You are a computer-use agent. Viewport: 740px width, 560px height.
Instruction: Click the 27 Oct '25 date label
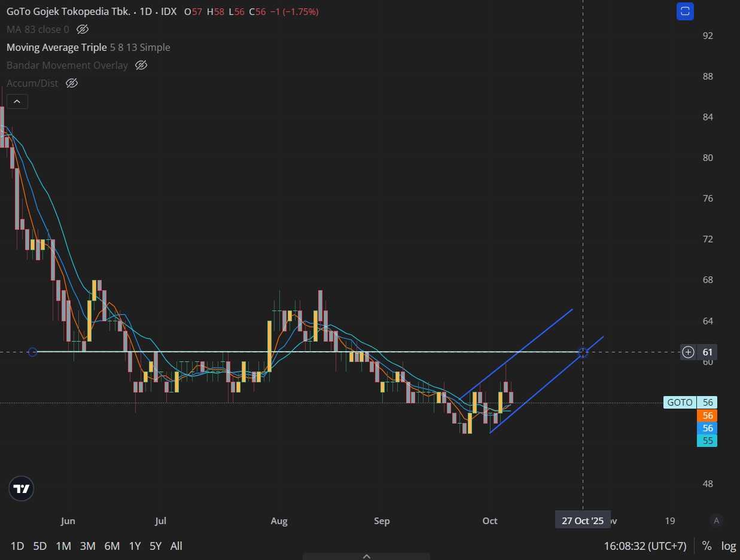(x=583, y=521)
